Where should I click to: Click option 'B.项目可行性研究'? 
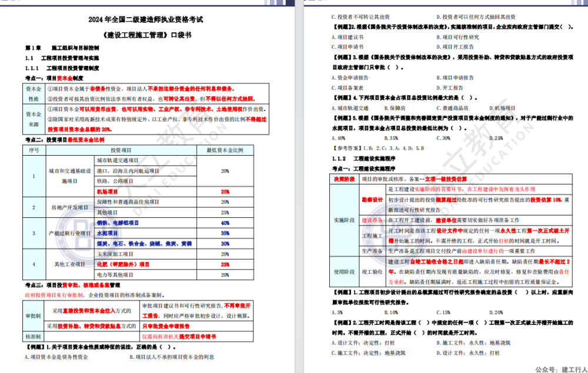[x=457, y=37]
